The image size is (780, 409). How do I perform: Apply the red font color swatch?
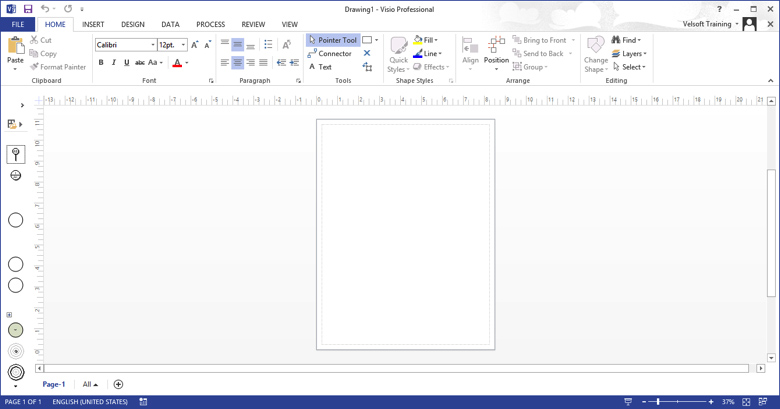coord(177,63)
